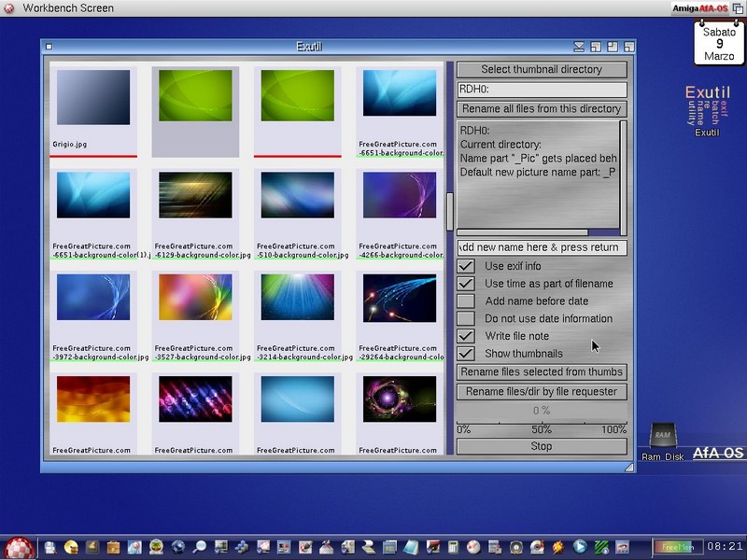747x560 pixels.
Task: Disable the 'Use exif info' checkbox
Action: 466,267
